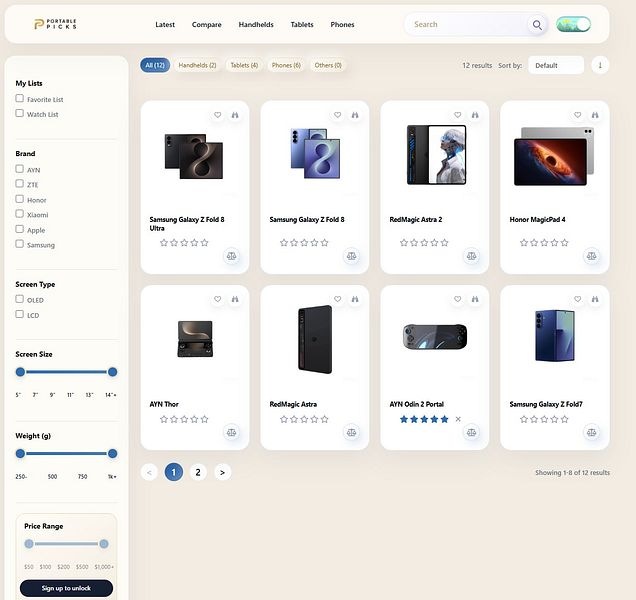
Task: Compare the Honor MagicPad 4
Action: tap(591, 256)
